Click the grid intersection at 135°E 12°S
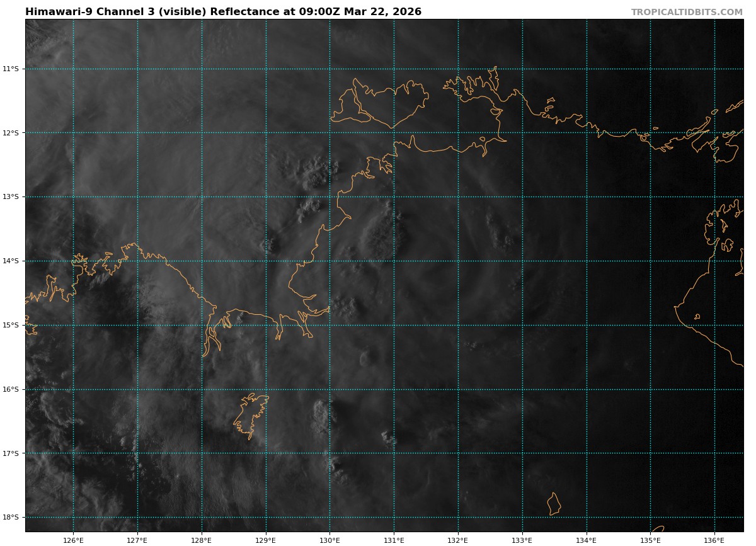Viewport: 756px width, 546px height. tap(650, 133)
